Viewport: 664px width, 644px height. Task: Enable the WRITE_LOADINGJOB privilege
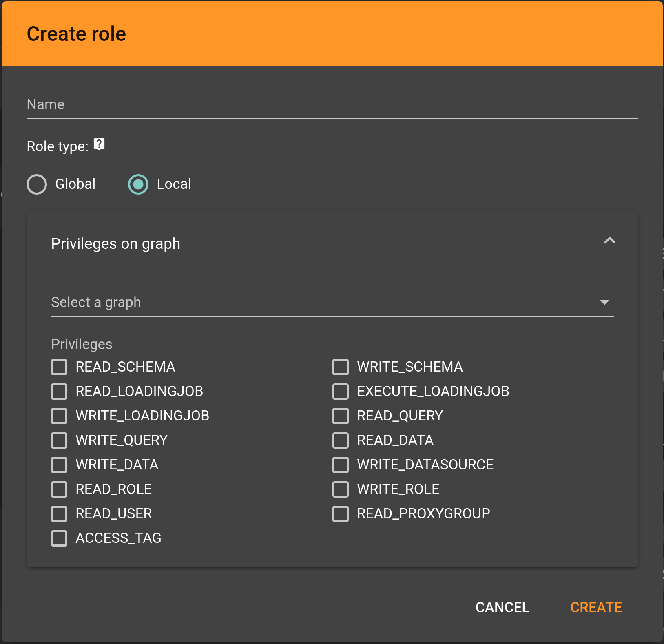pos(59,416)
